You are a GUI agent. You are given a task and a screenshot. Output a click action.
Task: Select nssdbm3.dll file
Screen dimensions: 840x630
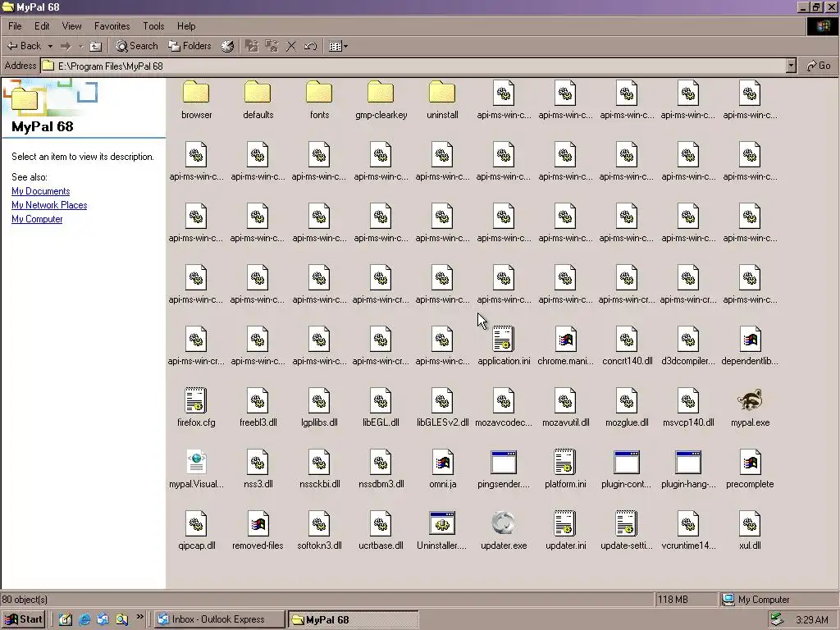coord(381,468)
